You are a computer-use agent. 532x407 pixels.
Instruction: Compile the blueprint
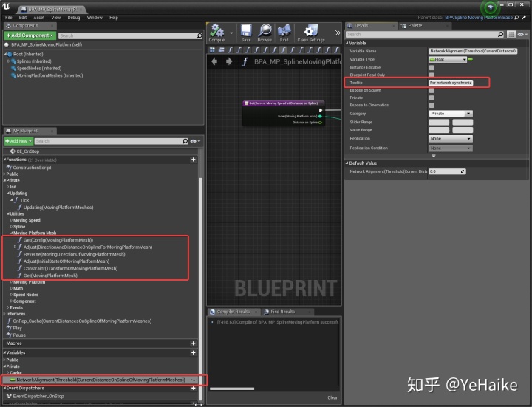pos(216,33)
